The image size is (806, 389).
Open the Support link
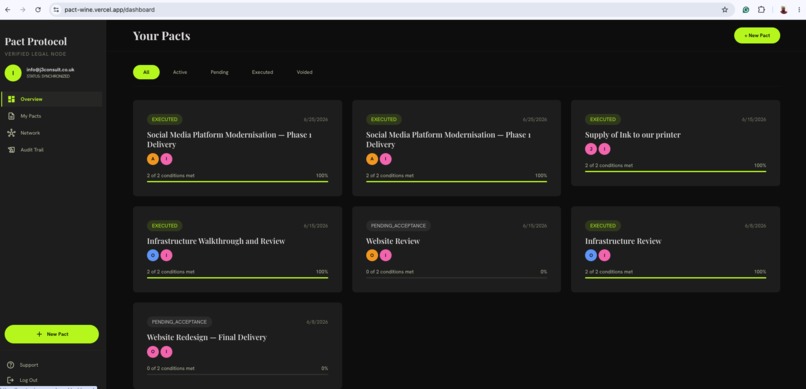29,365
